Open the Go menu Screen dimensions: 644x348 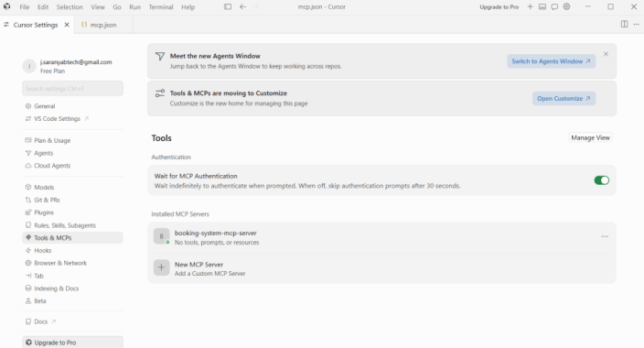(117, 7)
